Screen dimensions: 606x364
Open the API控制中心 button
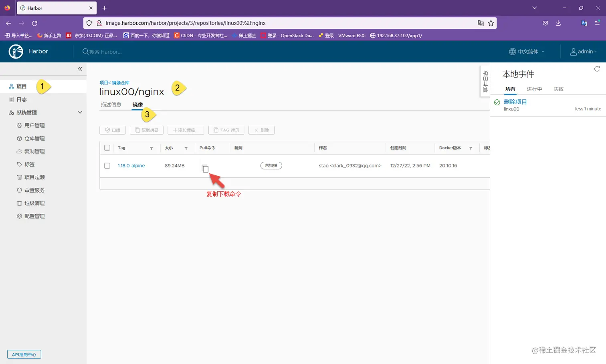coord(24,354)
